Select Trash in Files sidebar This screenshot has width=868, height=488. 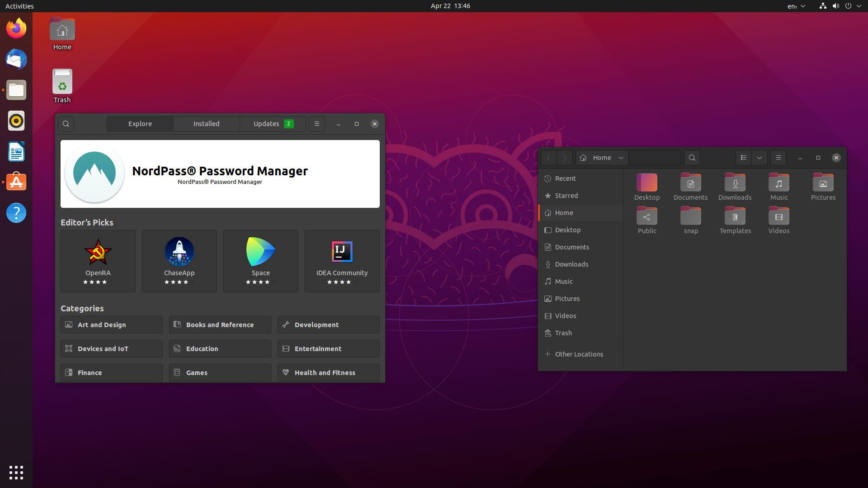580,333
